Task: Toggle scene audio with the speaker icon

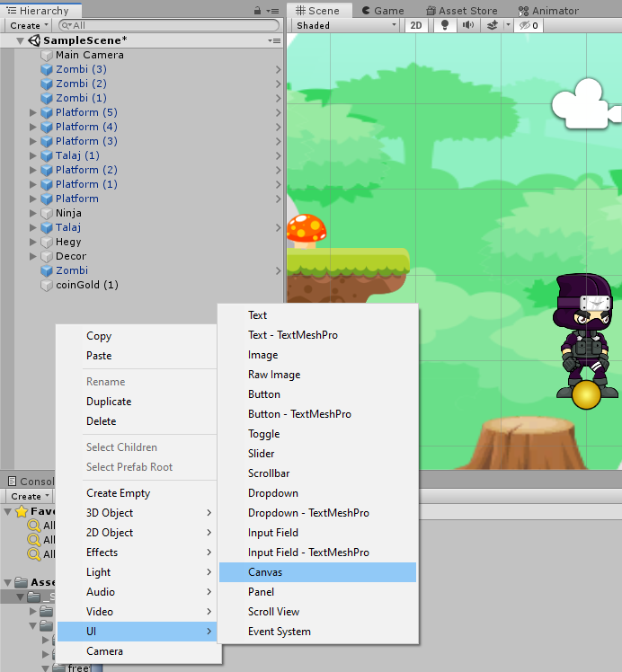Action: click(x=468, y=25)
